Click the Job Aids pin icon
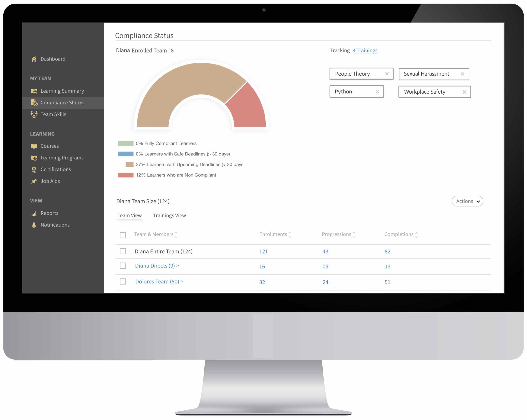Image resolution: width=527 pixels, height=420 pixels. tap(34, 181)
